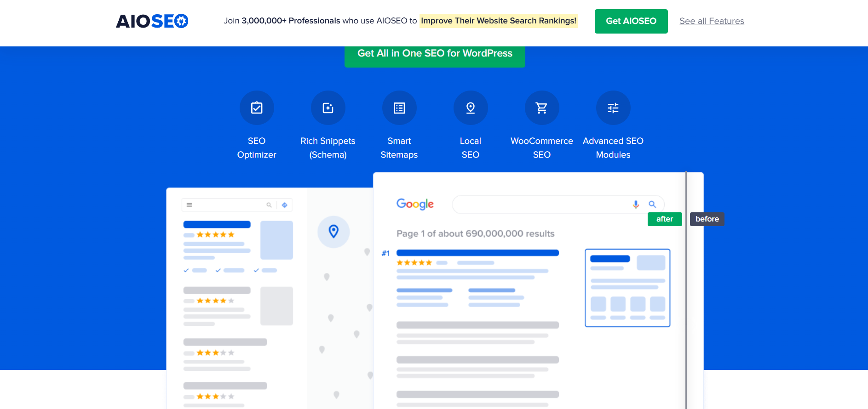The image size is (868, 409).
Task: Select the WooCommerce SEO cart icon
Action: pos(542,108)
